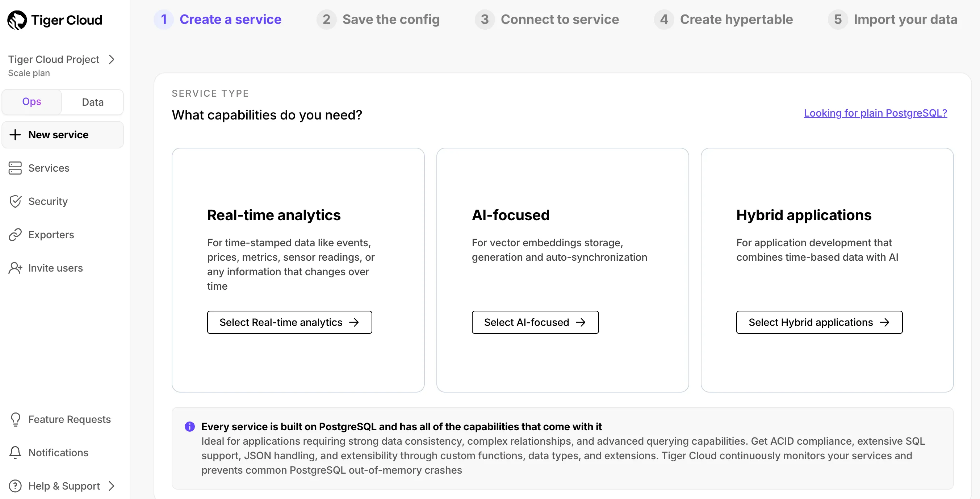Open Notifications in sidebar
Screen dimensions: 980x499
[x=58, y=453]
